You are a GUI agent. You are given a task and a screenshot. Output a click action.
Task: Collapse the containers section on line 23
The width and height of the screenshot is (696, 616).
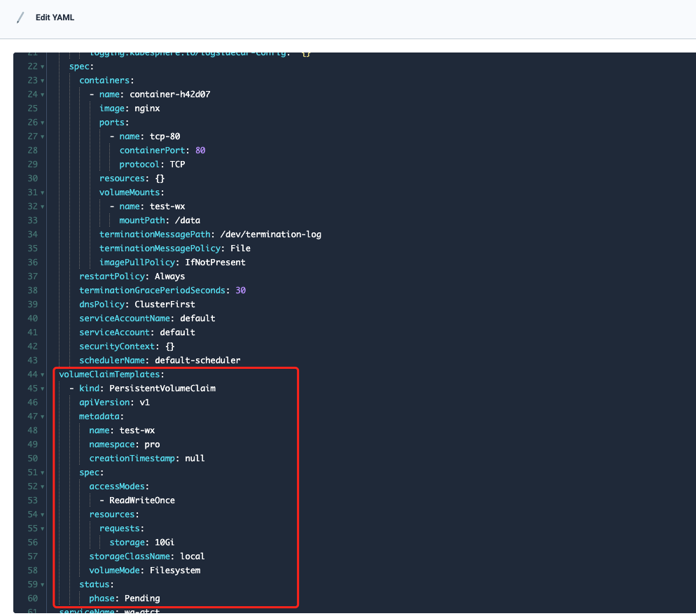[41, 80]
